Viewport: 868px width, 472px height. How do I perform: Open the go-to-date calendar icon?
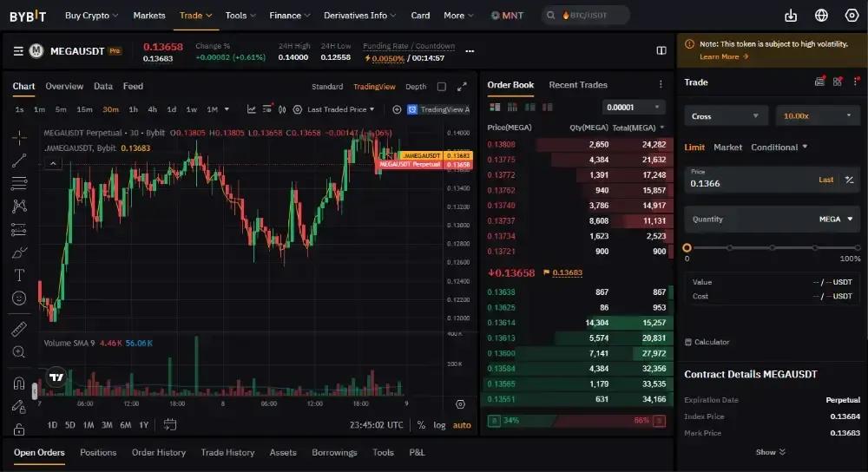(x=170, y=424)
